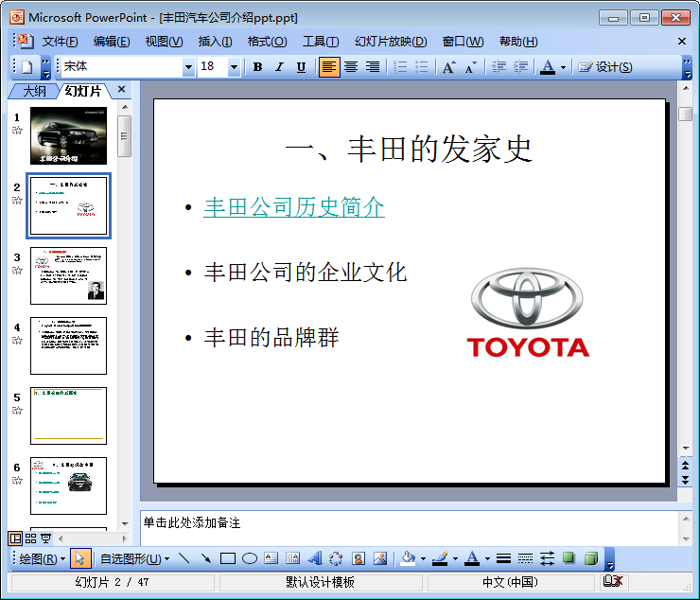Increase font size with the large A icon
Image resolution: width=700 pixels, height=600 pixels.
point(449,67)
